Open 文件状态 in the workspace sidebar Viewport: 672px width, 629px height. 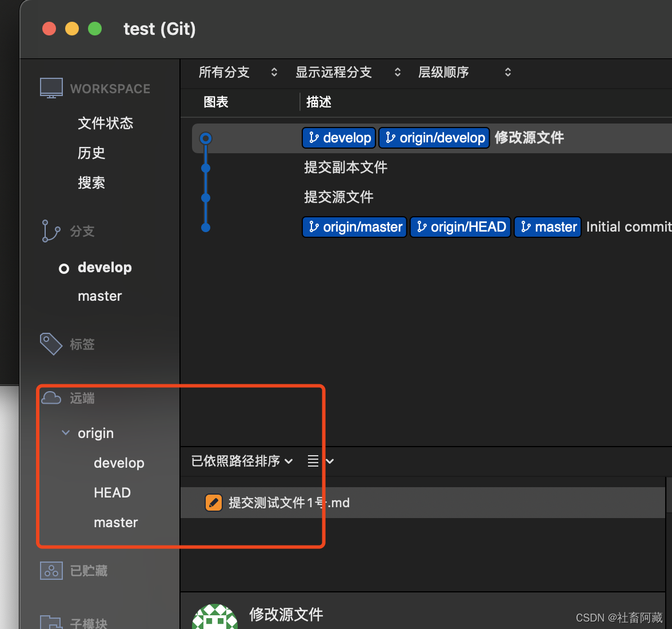pyautogui.click(x=105, y=124)
